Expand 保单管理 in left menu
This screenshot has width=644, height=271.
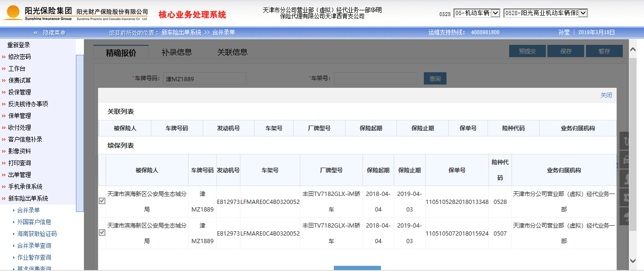click(19, 116)
